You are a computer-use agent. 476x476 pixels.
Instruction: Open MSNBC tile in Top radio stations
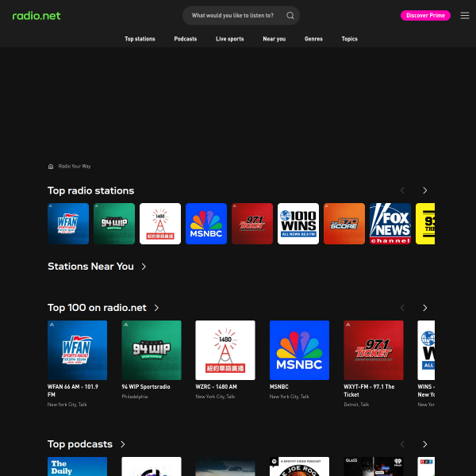(x=206, y=224)
